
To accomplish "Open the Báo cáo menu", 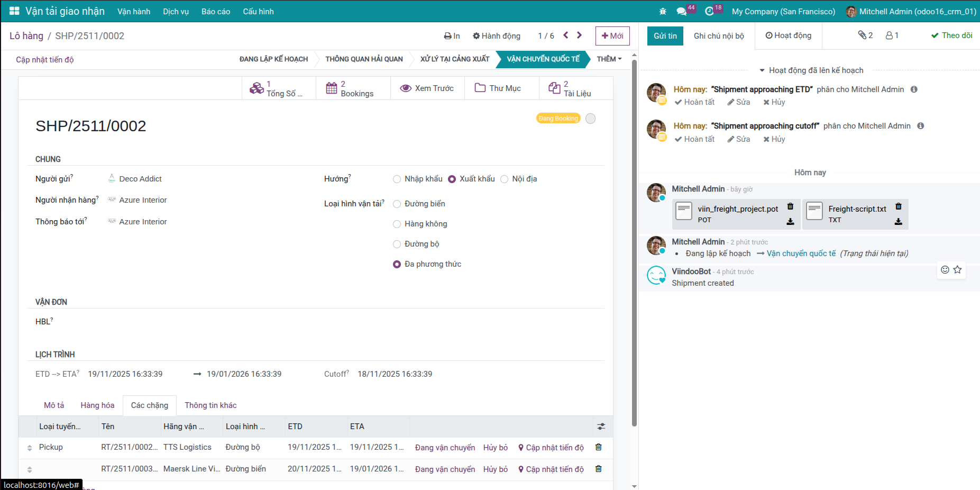I will (x=215, y=12).
